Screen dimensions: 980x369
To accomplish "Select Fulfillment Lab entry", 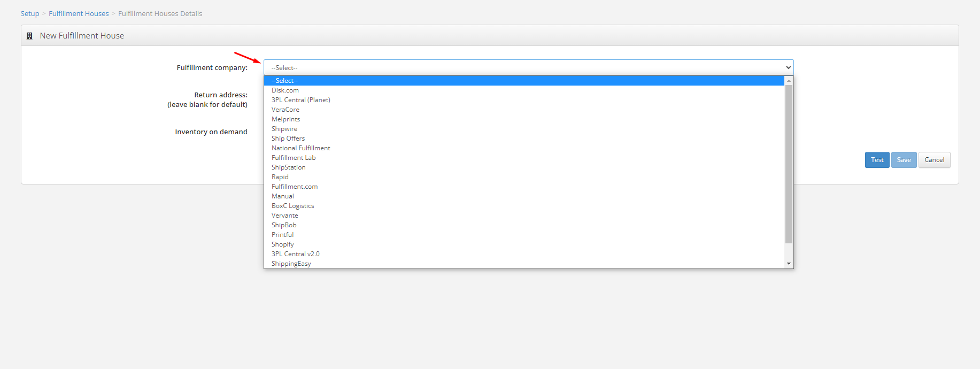I will coord(524,158).
